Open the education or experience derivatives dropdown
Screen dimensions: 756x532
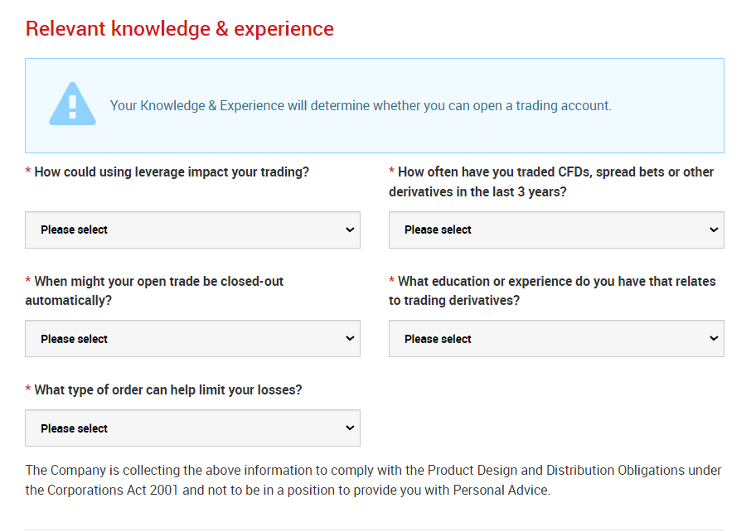556,338
